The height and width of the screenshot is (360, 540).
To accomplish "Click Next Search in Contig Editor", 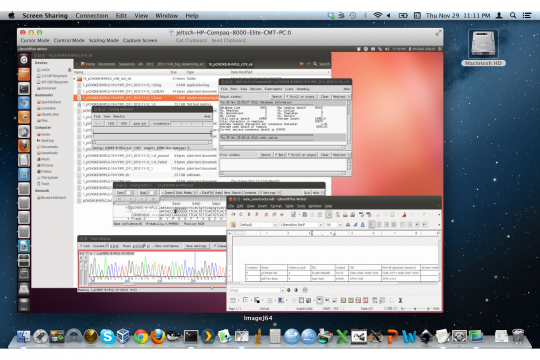I will click(232, 193).
